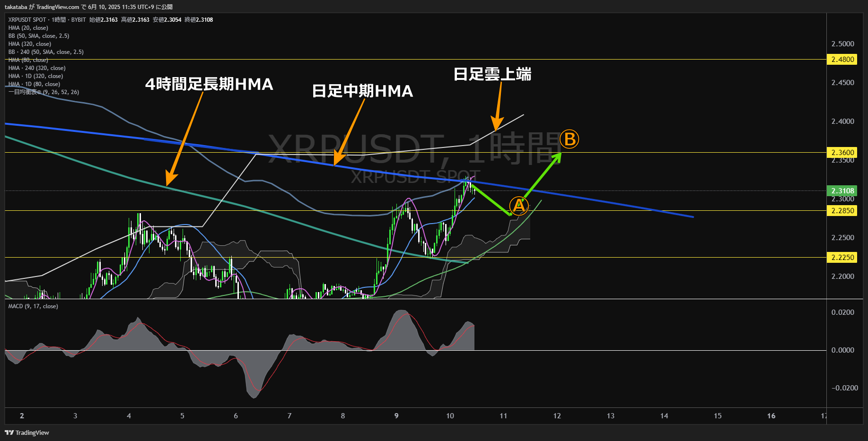Select the 4時間足長期HMA chart text label

pos(209,84)
